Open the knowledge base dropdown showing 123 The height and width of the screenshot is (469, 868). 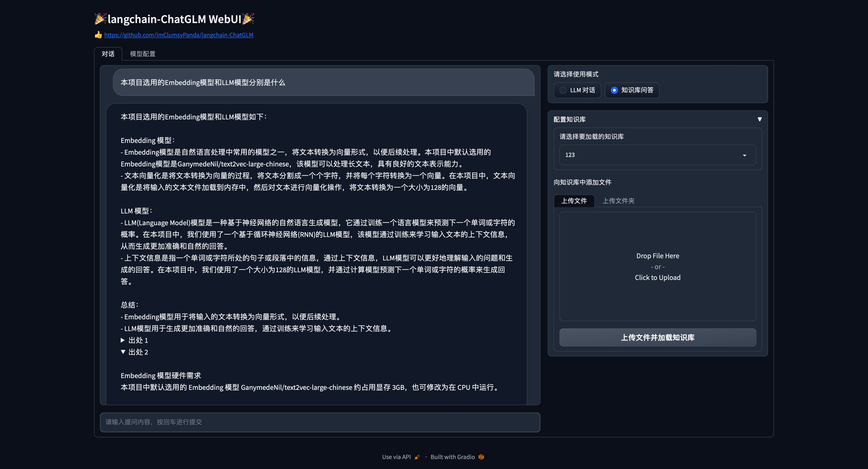pos(657,155)
